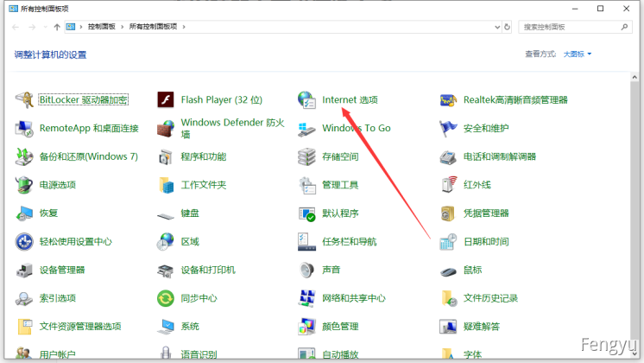Screen dimensions: 644x363
Task: Open BitLocker 驱动器加密 icon
Action: (24, 100)
